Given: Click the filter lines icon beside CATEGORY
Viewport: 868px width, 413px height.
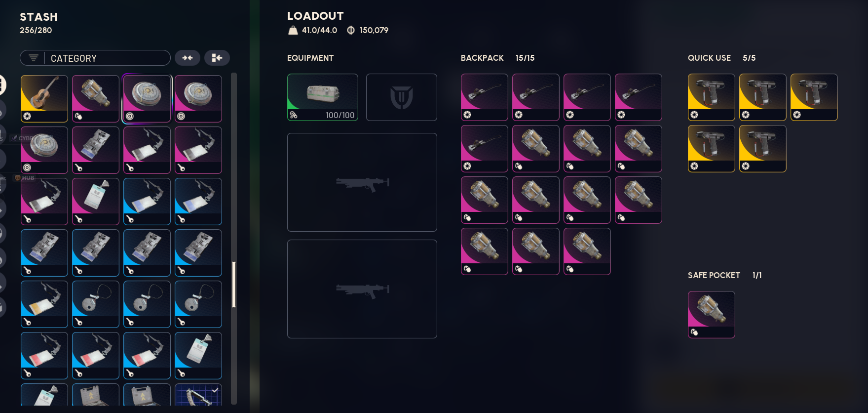Looking at the screenshot, I should 34,58.
